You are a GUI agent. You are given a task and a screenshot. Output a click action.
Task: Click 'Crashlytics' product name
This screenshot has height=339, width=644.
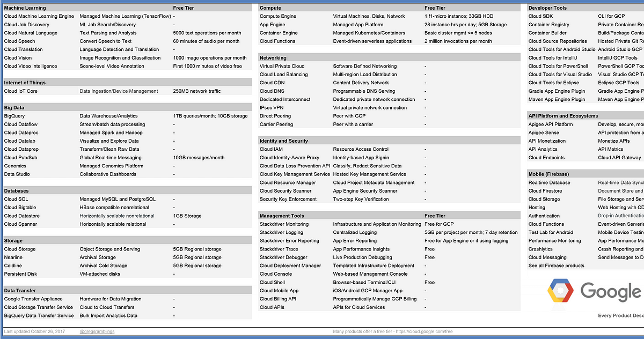point(540,249)
